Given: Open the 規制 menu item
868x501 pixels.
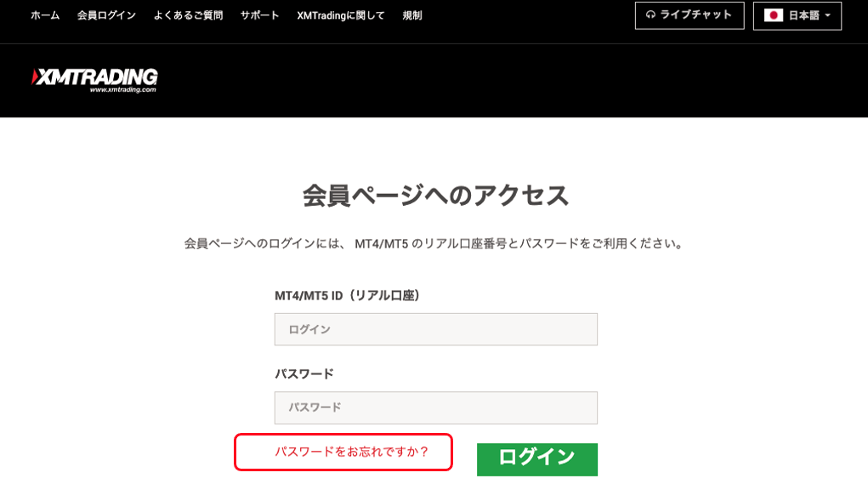Looking at the screenshot, I should coord(411,15).
